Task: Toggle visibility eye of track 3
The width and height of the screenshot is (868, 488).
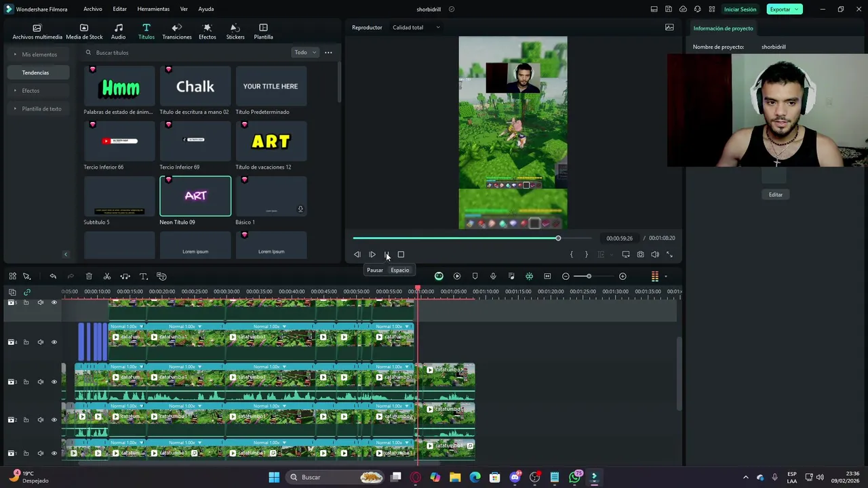Action: point(54,382)
